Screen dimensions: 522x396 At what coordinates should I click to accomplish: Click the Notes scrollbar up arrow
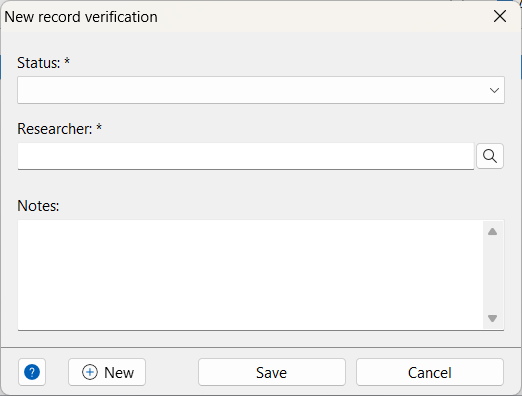pos(492,232)
